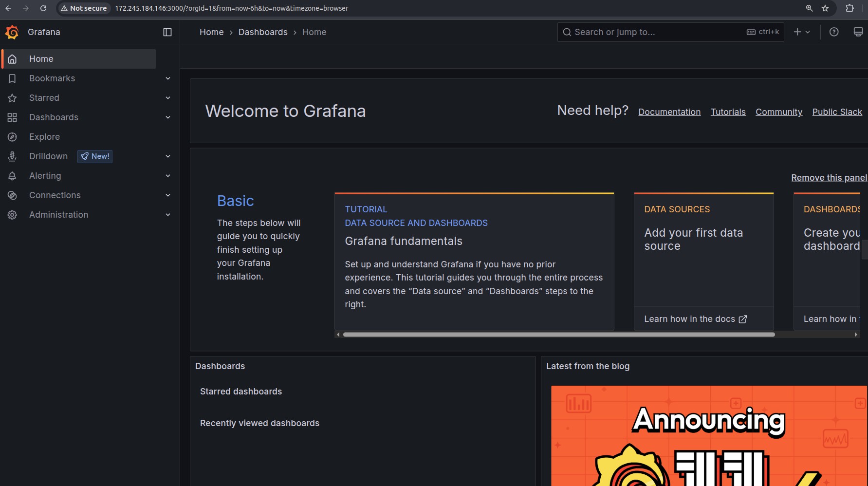Open Connections from the sidebar menu
868x486 pixels.
tap(55, 195)
